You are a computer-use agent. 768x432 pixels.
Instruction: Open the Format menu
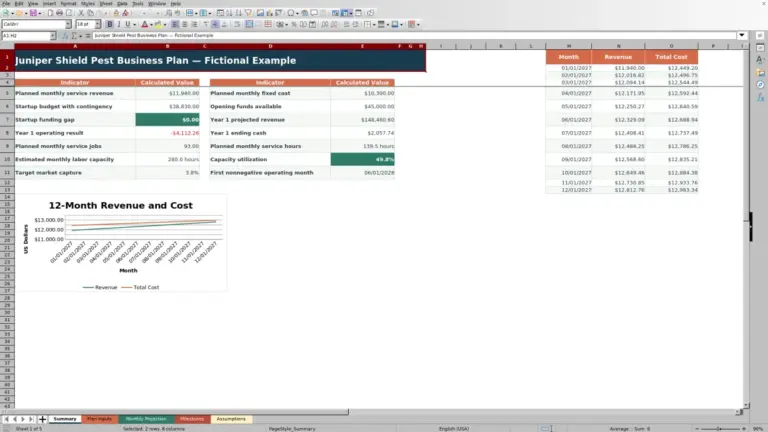point(68,3)
